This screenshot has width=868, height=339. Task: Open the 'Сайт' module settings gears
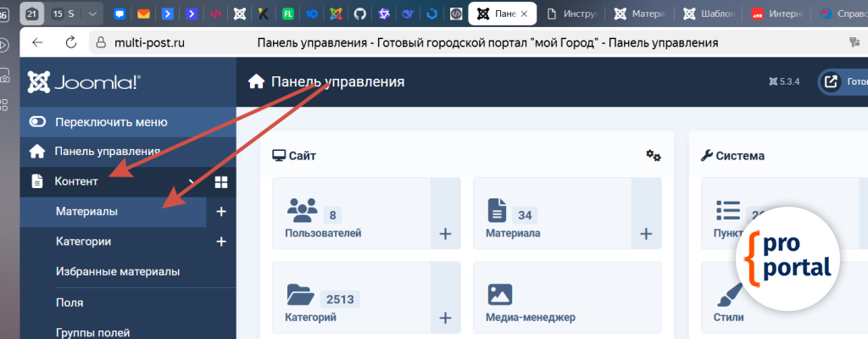click(653, 155)
